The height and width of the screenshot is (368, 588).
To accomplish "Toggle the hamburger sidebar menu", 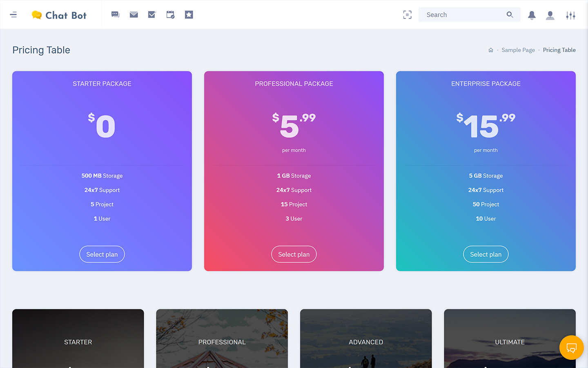I will (x=13, y=15).
